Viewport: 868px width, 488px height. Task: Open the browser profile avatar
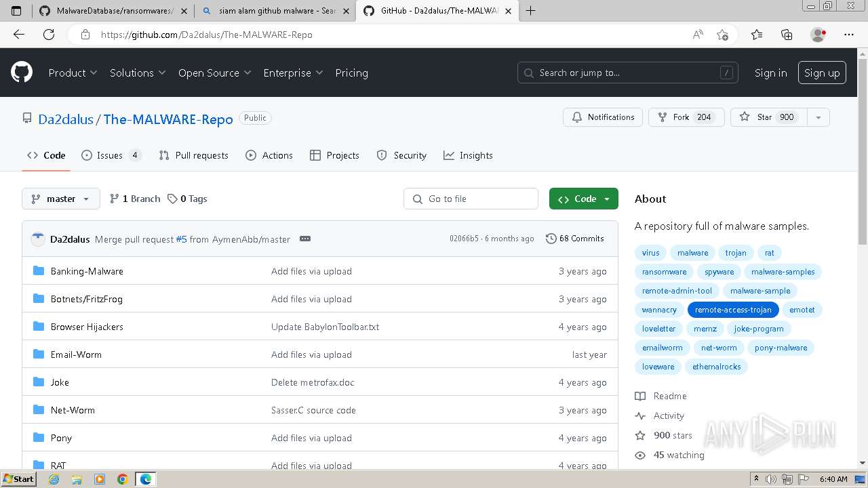point(818,35)
